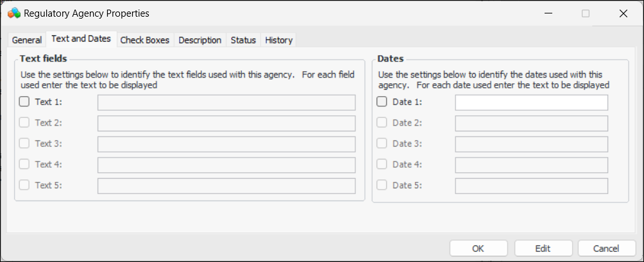Minimize the properties window
The image size is (644, 262).
coord(548,13)
